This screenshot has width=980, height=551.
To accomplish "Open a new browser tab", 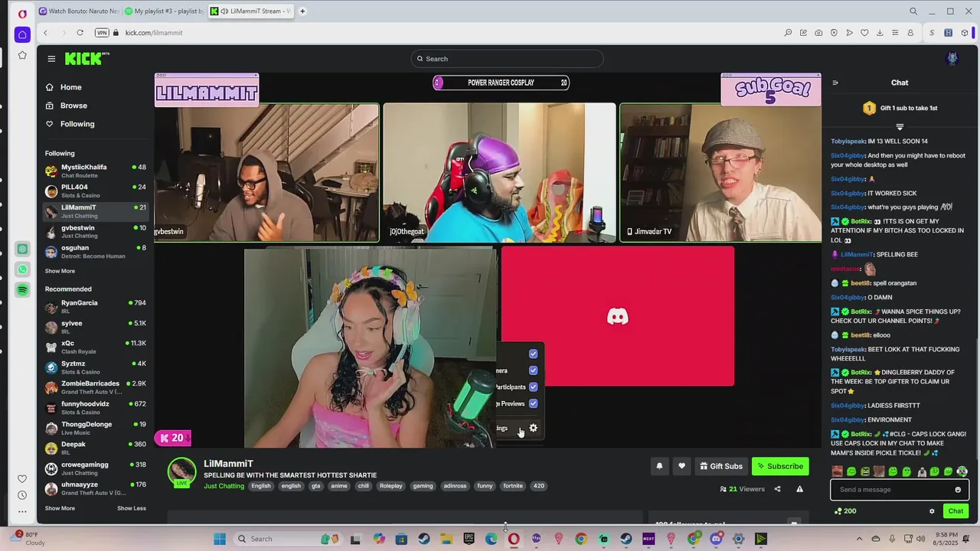I will (x=302, y=11).
